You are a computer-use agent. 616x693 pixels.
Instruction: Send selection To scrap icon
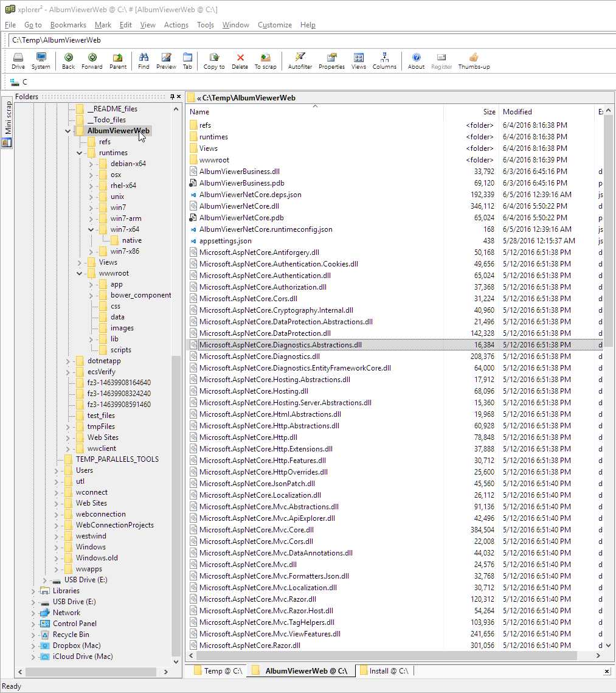pos(265,61)
